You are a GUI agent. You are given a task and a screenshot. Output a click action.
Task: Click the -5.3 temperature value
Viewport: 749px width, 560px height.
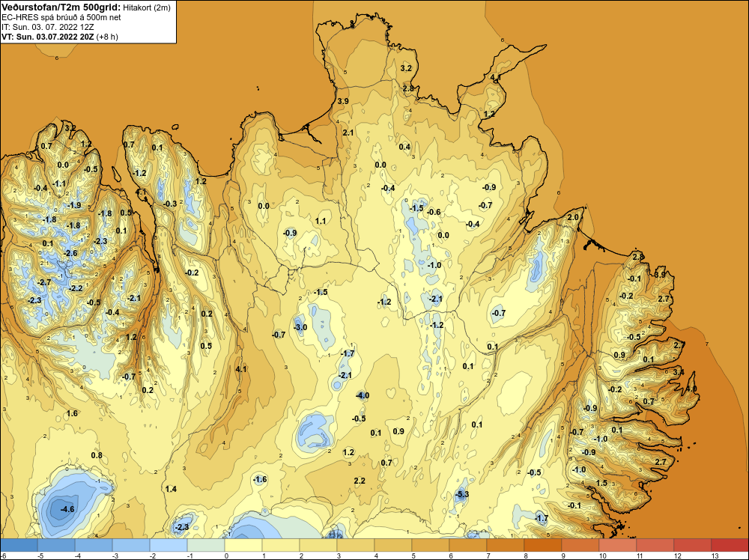[x=462, y=494]
